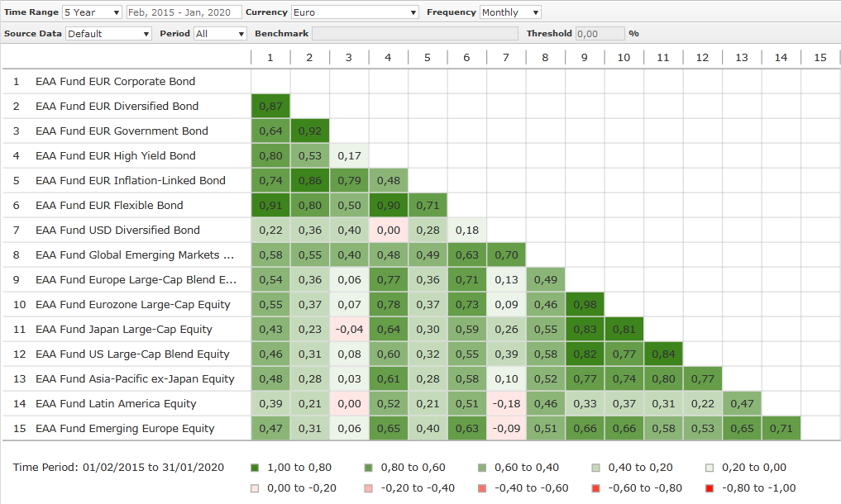841x504 pixels.
Task: Select the EAA Fund Latin America Equity row
Action: point(116,404)
